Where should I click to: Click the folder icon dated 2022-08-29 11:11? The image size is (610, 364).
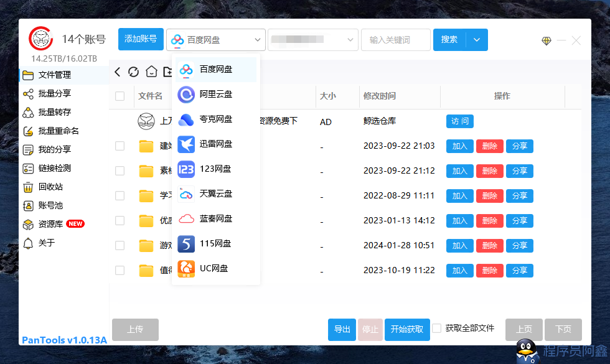tap(146, 196)
